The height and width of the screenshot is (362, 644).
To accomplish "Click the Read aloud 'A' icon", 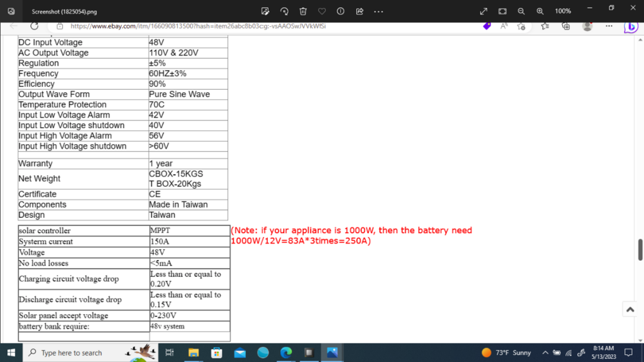I will point(504,26).
